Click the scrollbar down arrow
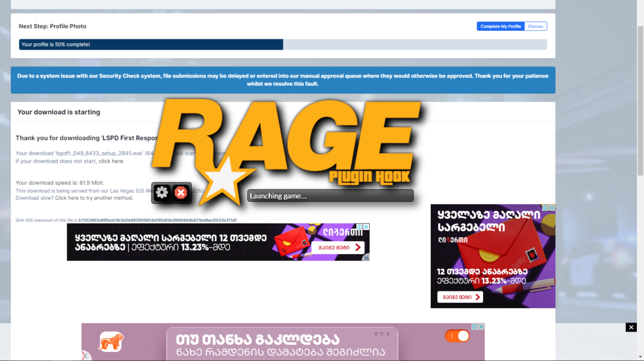The height and width of the screenshot is (361, 644). pos(640,357)
